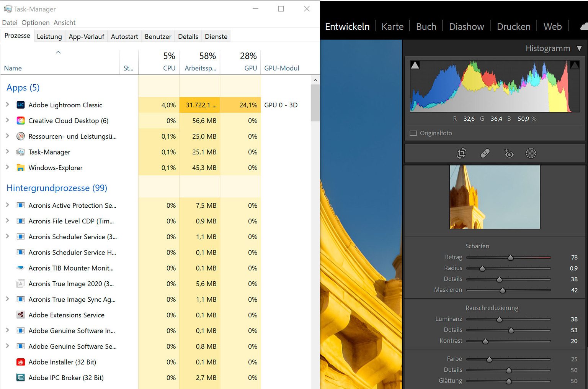The image size is (588, 389).
Task: Enable the Originalfoto checkbox
Action: (x=413, y=133)
